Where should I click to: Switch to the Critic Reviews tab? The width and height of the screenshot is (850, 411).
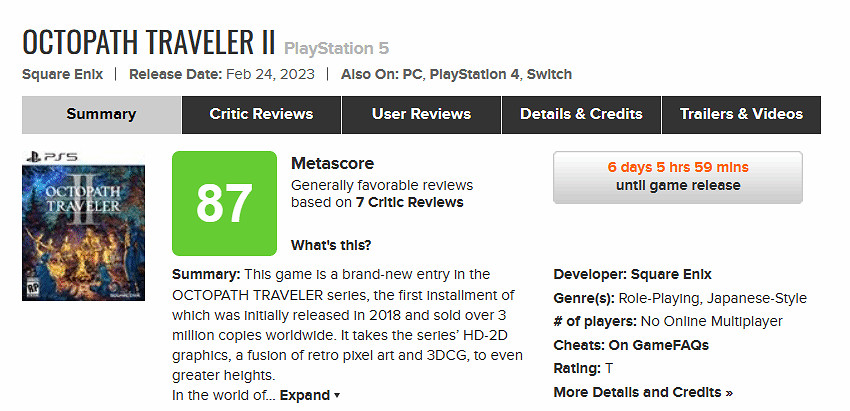tap(261, 114)
